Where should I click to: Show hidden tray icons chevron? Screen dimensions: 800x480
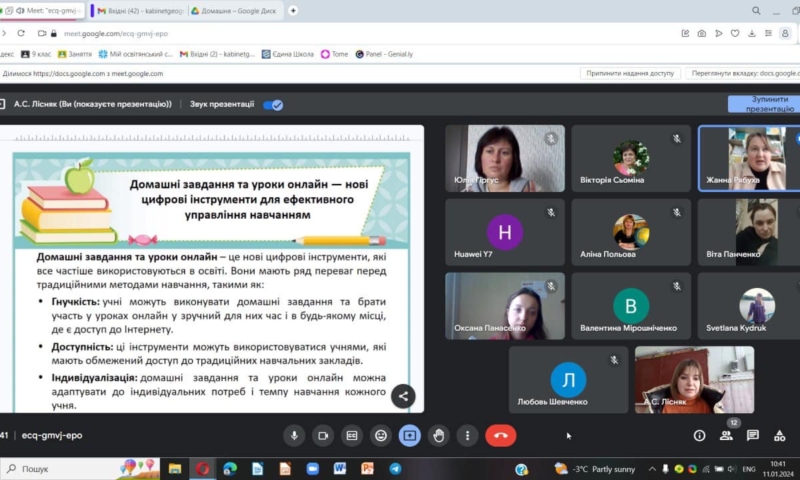pyautogui.click(x=653, y=469)
